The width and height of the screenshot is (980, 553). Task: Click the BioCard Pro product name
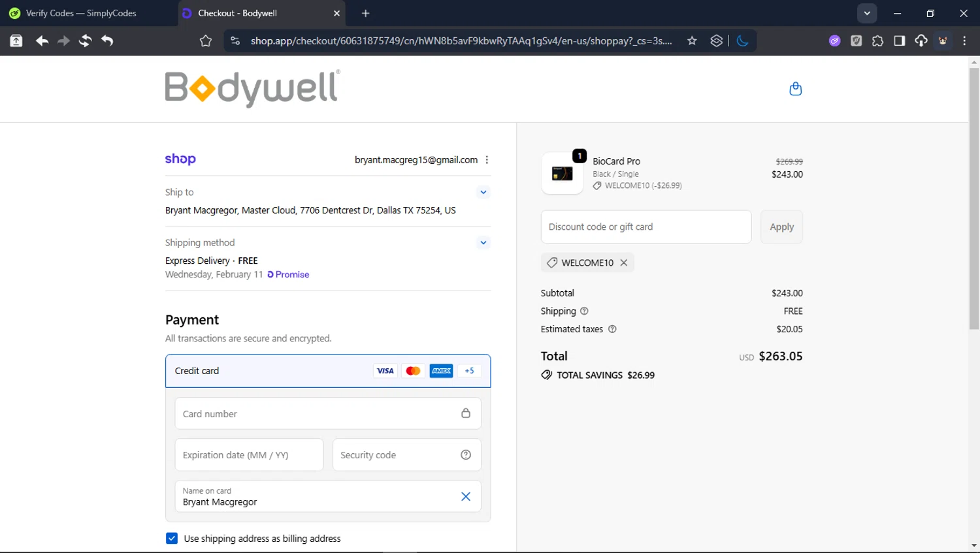coord(616,161)
